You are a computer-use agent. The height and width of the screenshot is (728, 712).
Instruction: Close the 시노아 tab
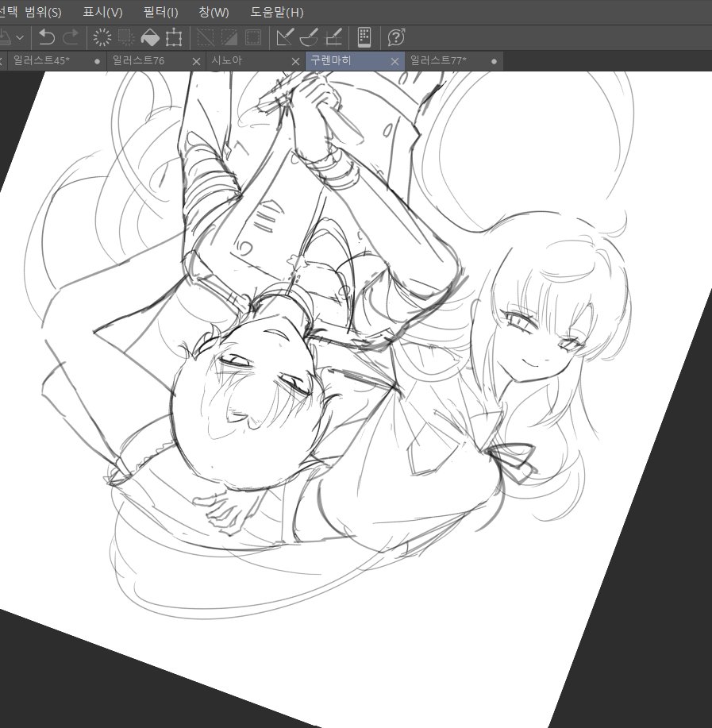(295, 61)
